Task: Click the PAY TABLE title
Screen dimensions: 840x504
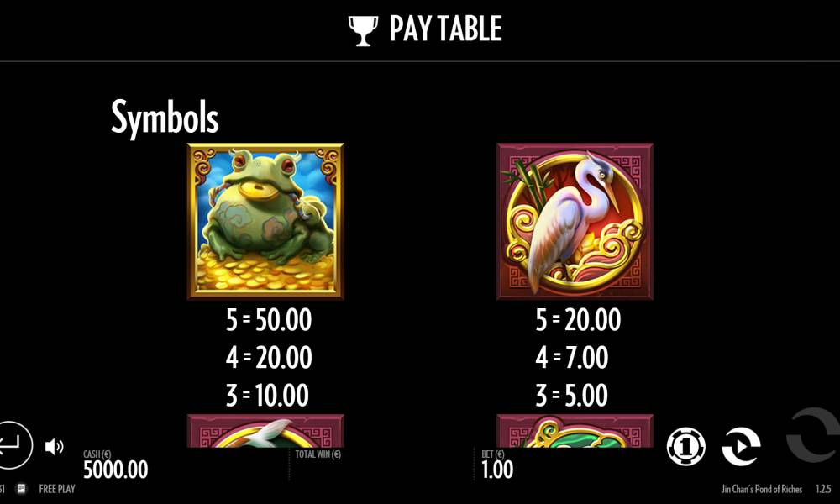Action: (446, 29)
